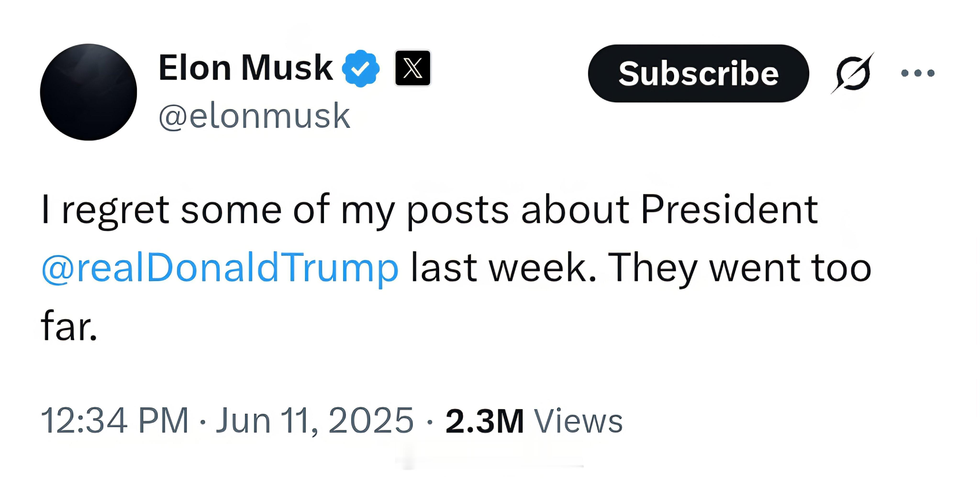The image size is (980, 479).
Task: Click the letter X inside the black badge
Action: [413, 68]
